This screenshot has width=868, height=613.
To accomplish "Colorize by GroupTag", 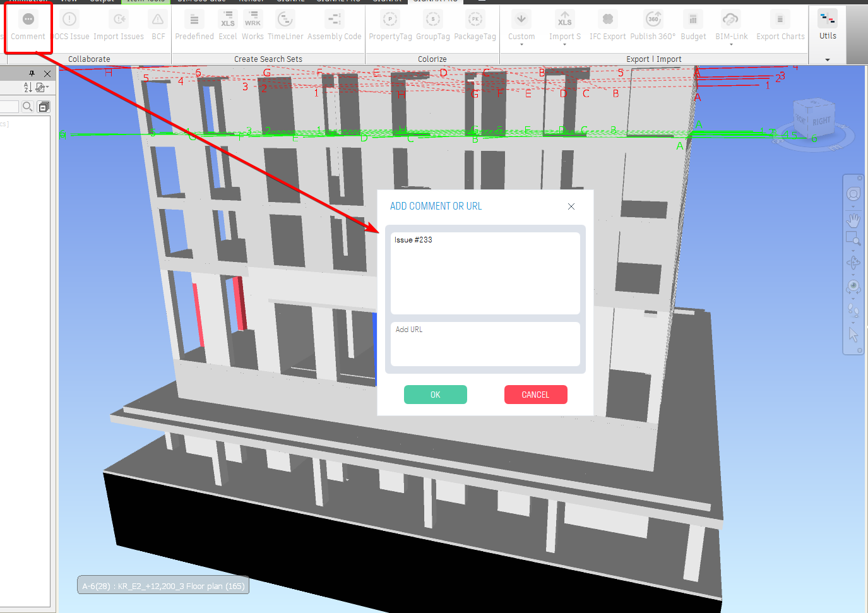I will point(433,27).
